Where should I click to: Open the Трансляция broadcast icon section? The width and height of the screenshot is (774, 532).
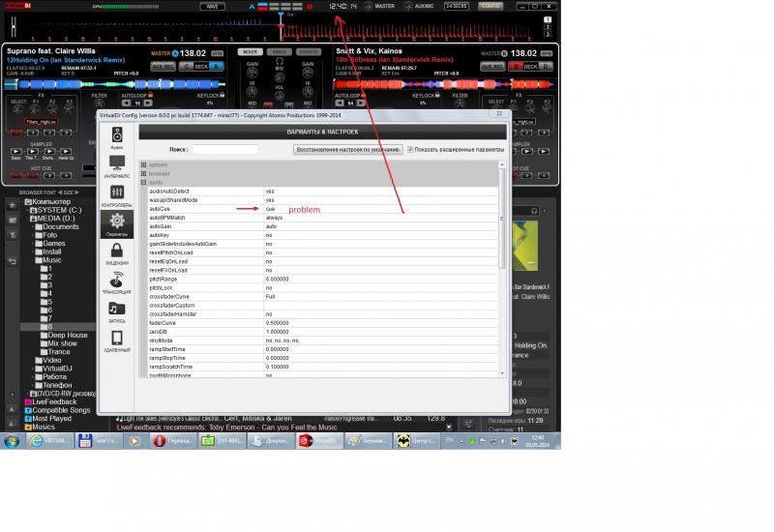[x=117, y=280]
